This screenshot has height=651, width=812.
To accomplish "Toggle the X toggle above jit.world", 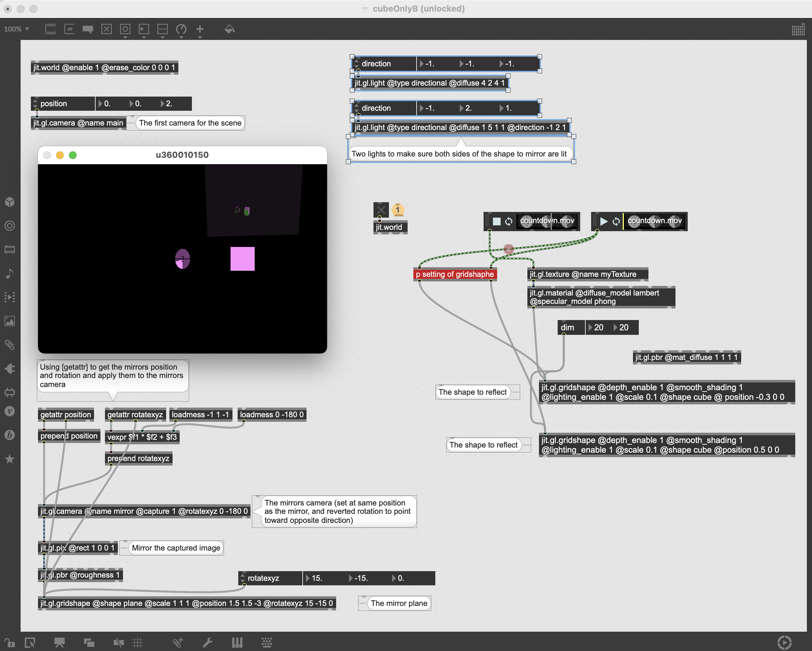I will 381,210.
